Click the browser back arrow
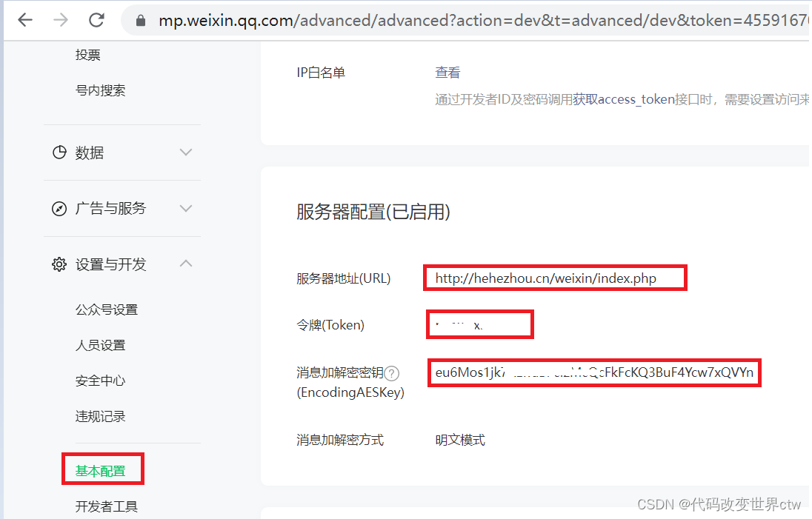 coord(24,20)
